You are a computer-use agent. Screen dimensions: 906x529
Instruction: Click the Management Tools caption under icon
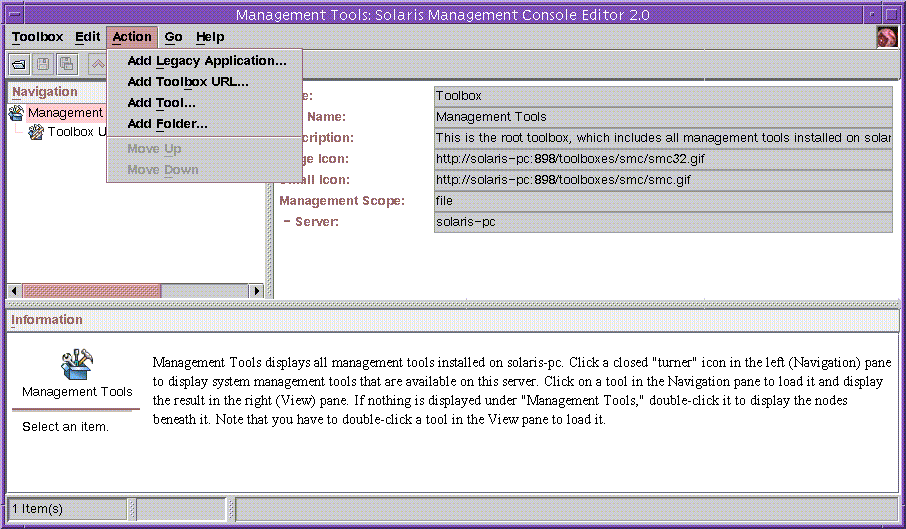[77, 392]
